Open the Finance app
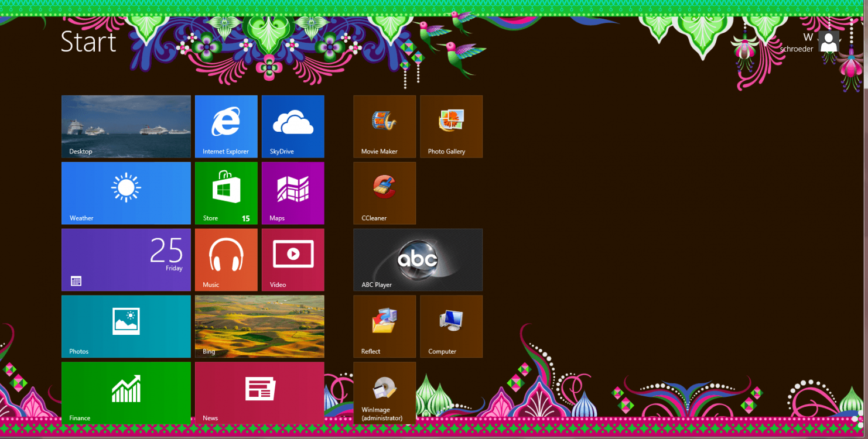 click(x=126, y=392)
